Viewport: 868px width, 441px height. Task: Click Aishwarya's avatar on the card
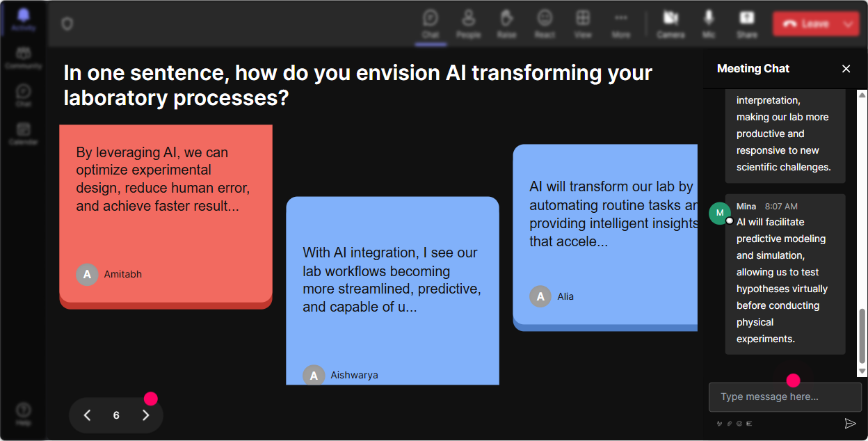314,376
